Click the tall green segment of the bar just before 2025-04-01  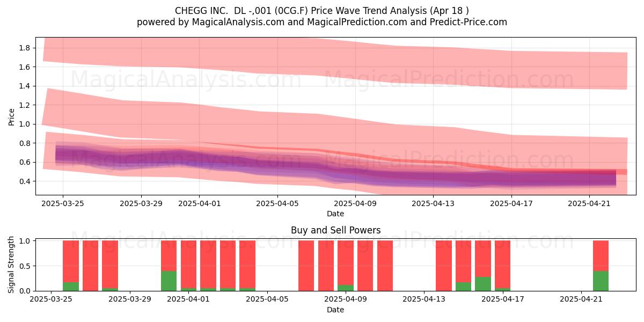[x=169, y=281]
